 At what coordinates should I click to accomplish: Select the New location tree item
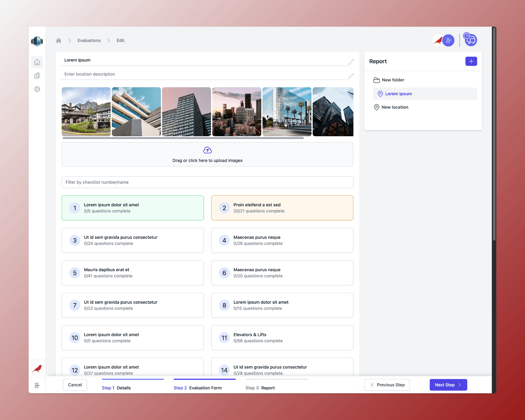pyautogui.click(x=395, y=107)
